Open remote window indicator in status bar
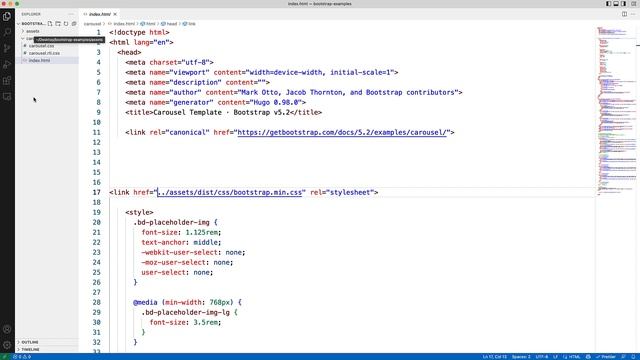This screenshot has height=360, width=640. (4, 357)
